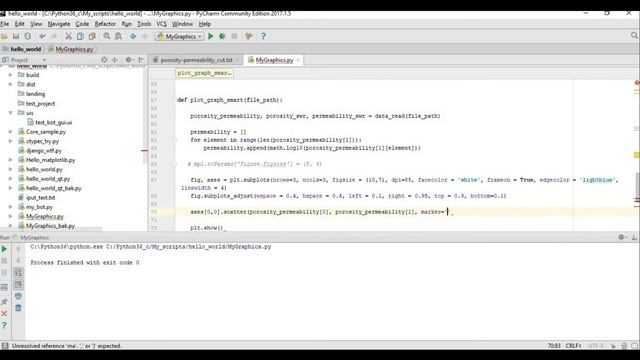Click Collapse All icon in Project panel
640x360 pixels.
(x=115, y=60)
